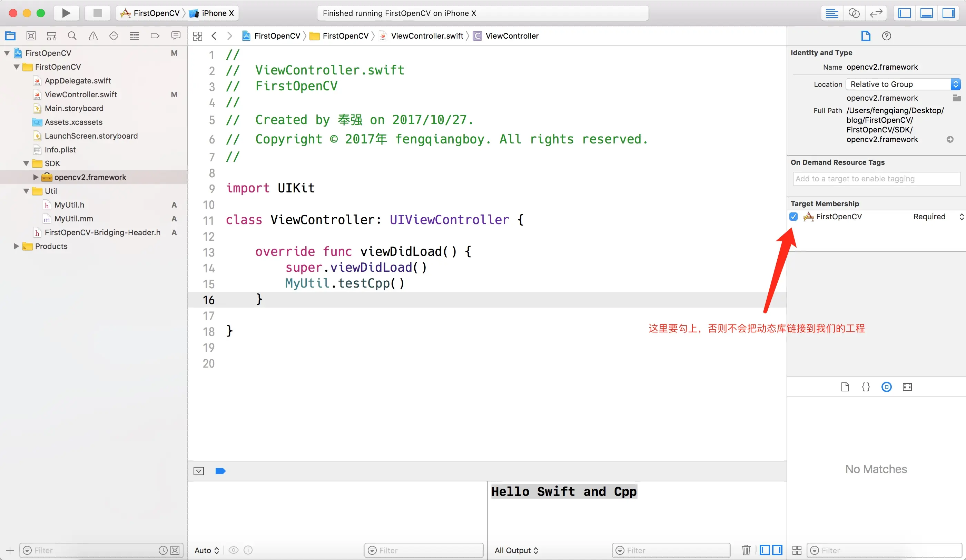This screenshot has width=966, height=560.
Task: Collapse the FirstOpenCV group folder
Action: pos(17,67)
